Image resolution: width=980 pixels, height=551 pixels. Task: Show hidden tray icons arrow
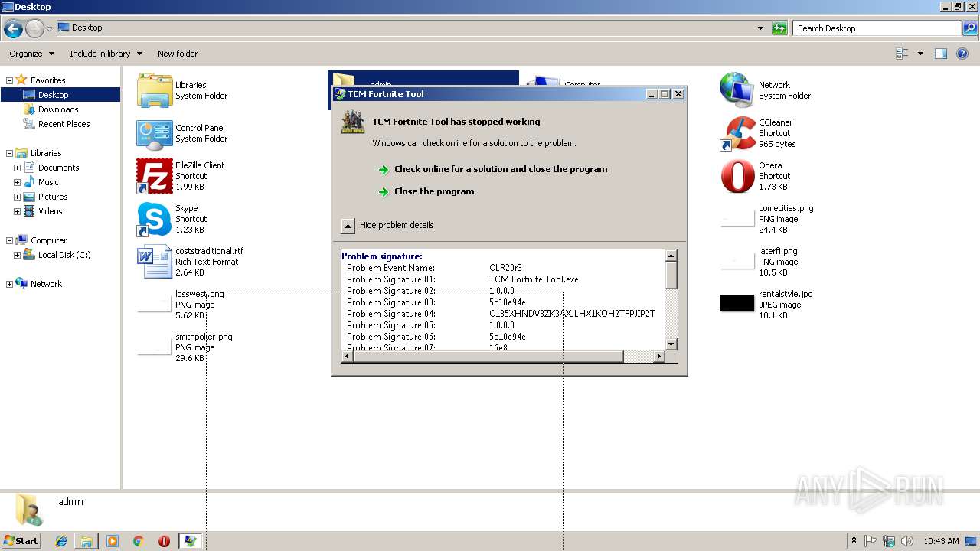pyautogui.click(x=854, y=541)
